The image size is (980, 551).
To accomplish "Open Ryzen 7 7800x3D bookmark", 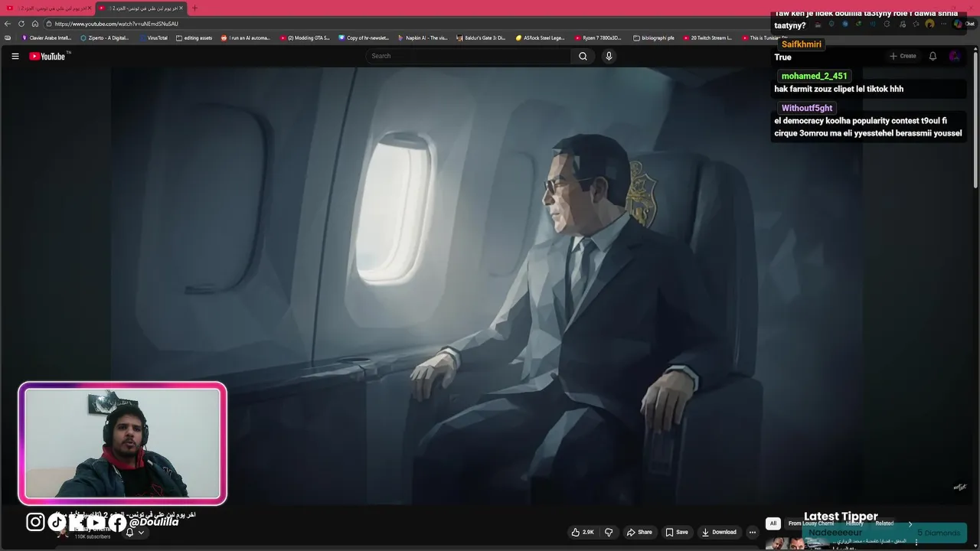I will click(598, 37).
